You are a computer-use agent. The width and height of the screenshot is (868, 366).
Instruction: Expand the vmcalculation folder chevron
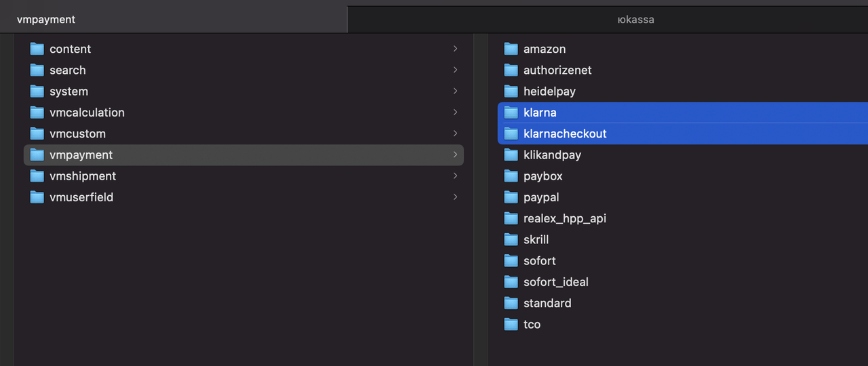455,113
